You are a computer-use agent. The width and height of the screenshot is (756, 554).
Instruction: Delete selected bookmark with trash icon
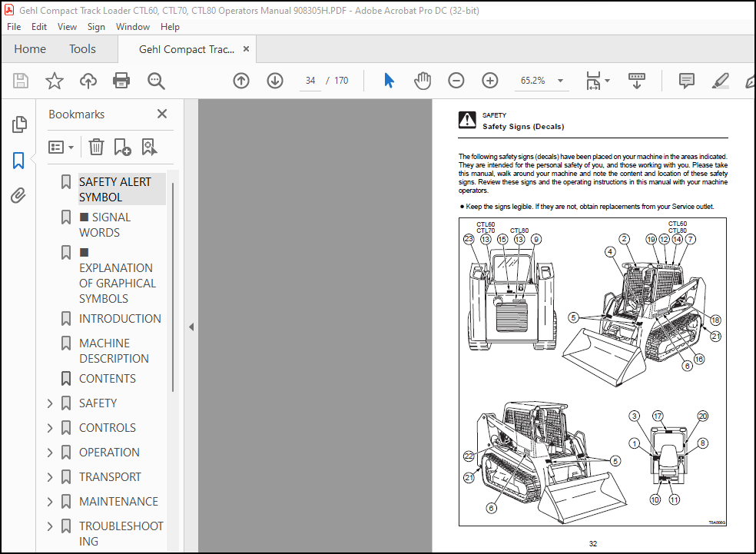click(97, 147)
